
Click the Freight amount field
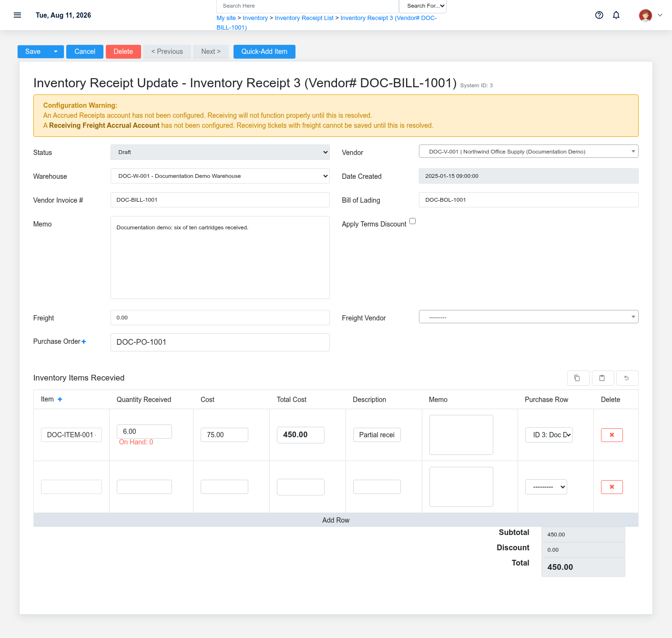point(220,318)
